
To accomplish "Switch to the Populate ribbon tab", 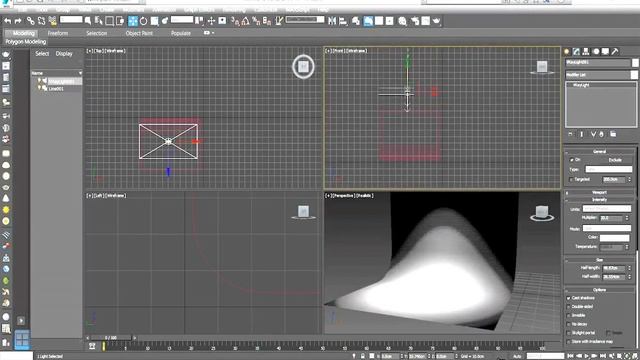I will (x=181, y=33).
